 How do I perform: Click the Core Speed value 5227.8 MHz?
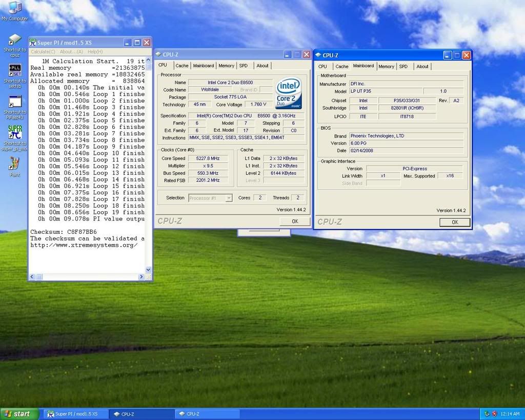(x=208, y=158)
